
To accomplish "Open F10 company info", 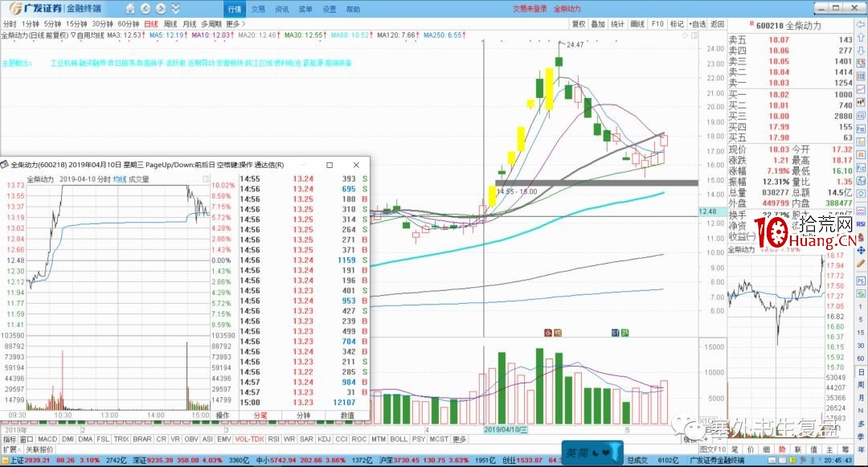I will coord(657,24).
